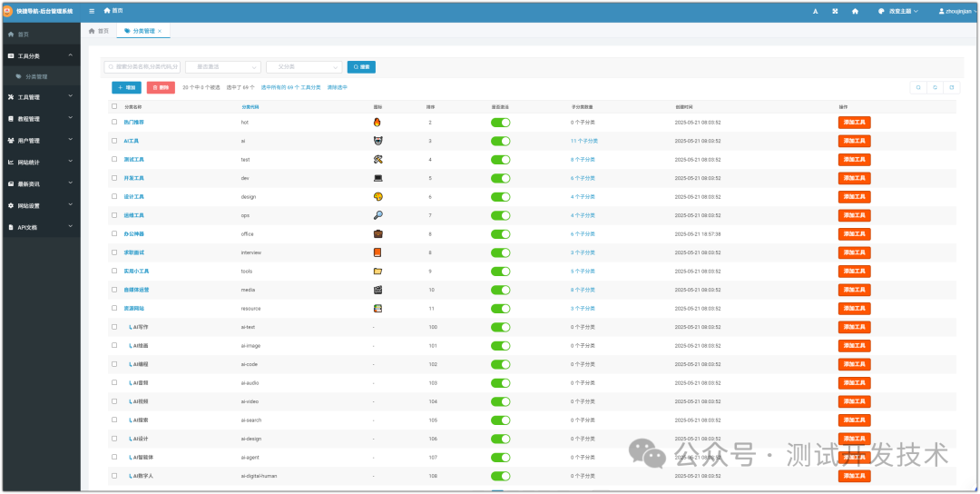The width and height of the screenshot is (980, 494).
Task: Click the flame icon in 热门推荐 row
Action: 377,122
